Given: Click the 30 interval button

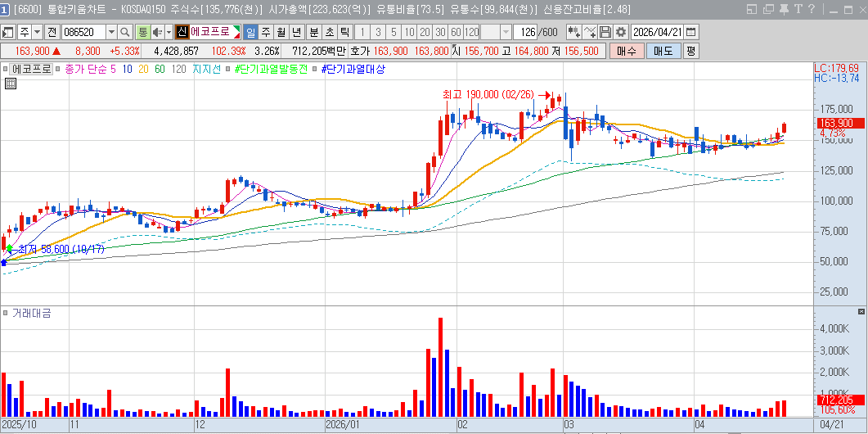Looking at the screenshot, I should point(440,32).
